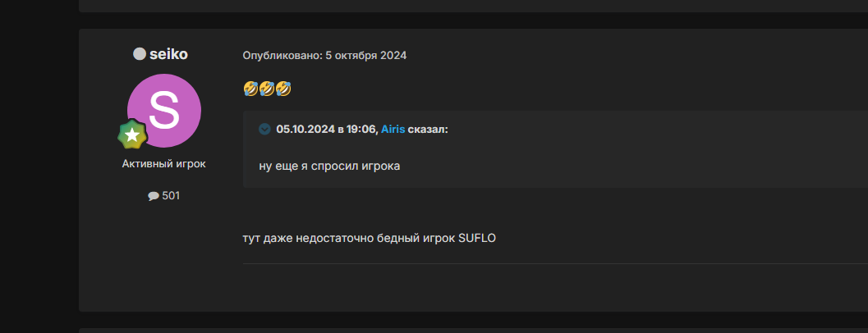Click the last laughing emoji
Screen dimensions: 868x333
[x=283, y=89]
